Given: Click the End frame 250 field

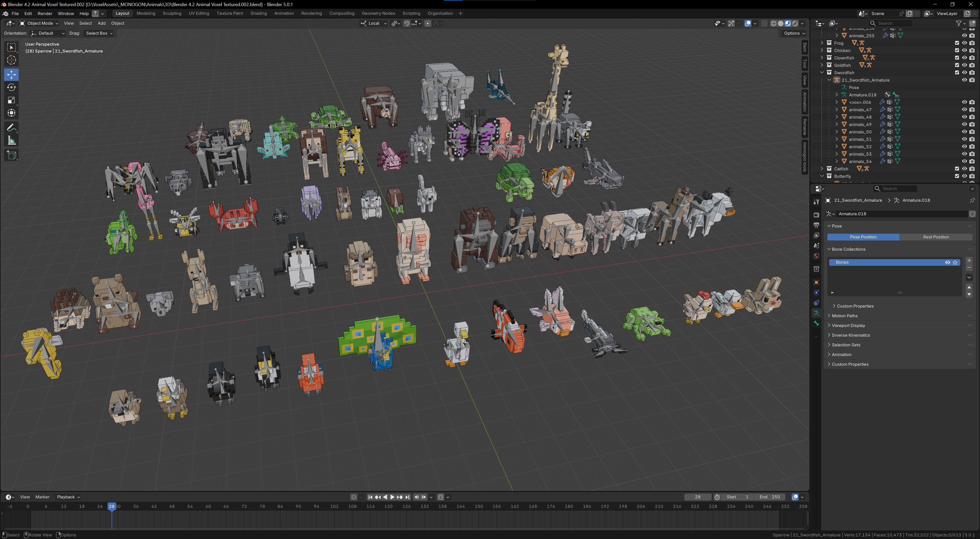Looking at the screenshot, I should tap(770, 497).
